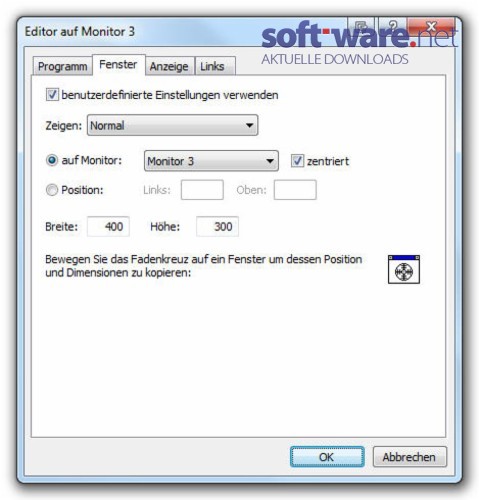Click the Höhe input field
Screen dimensions: 479x500
coord(217,227)
